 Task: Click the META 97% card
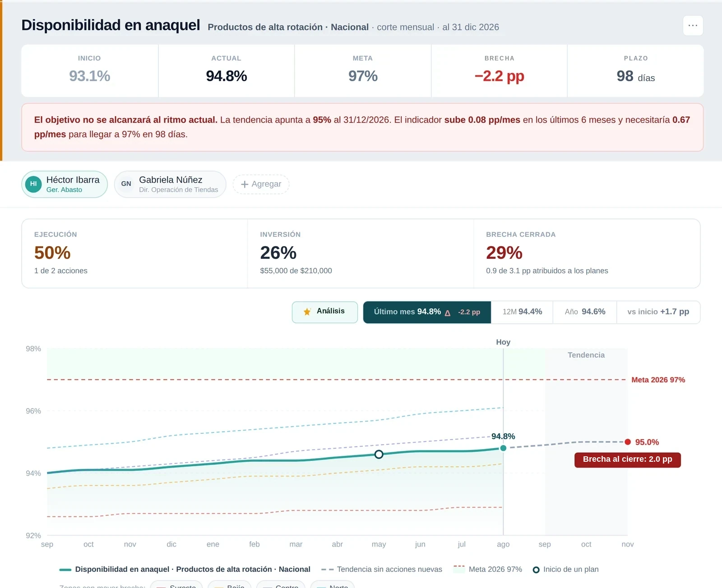coord(363,71)
